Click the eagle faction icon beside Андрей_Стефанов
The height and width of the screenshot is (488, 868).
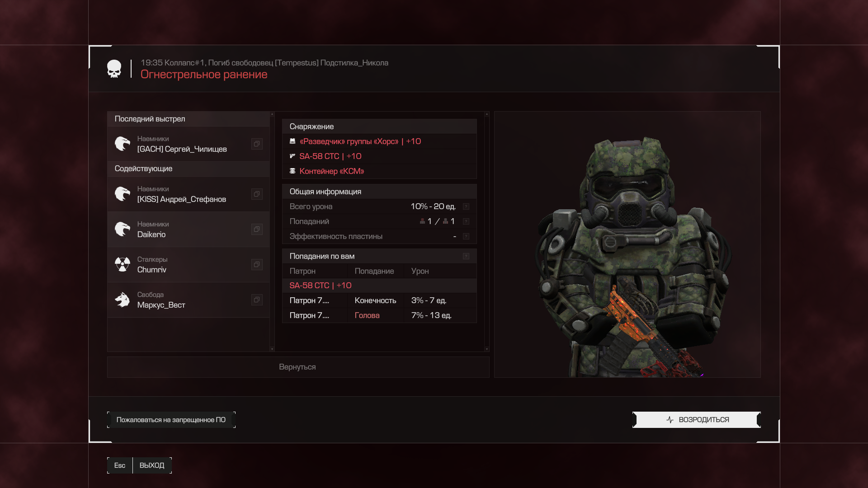tap(122, 194)
